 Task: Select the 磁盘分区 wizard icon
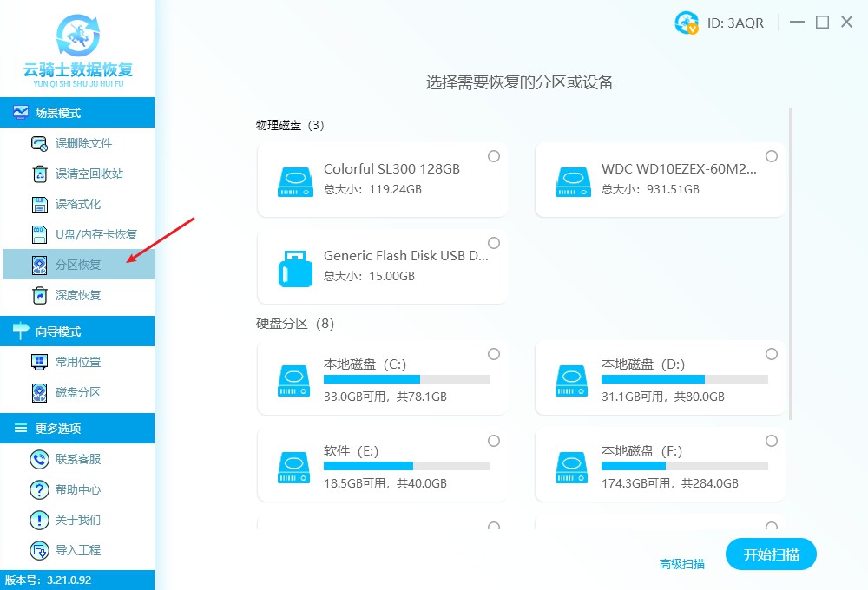coord(38,391)
